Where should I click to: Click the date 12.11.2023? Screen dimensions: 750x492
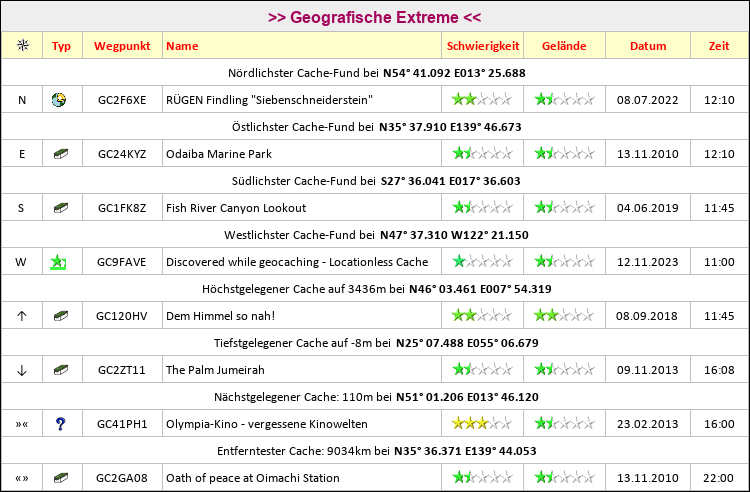647,262
